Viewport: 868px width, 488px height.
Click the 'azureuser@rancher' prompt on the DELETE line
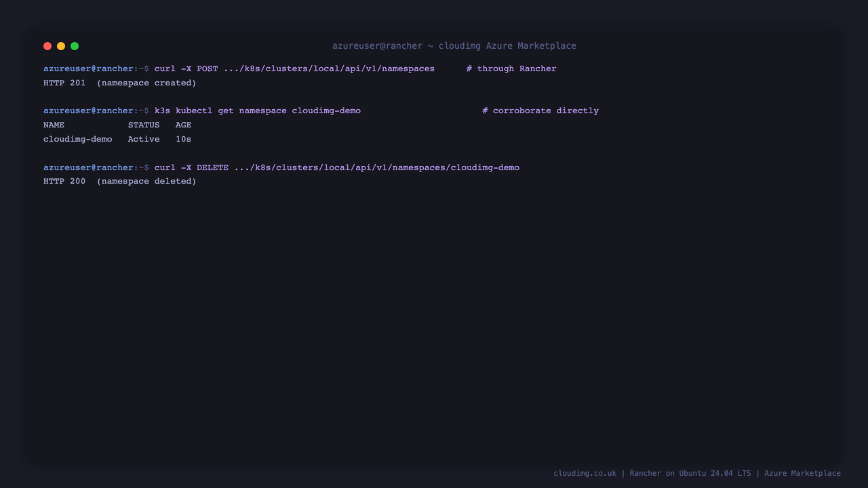click(89, 167)
